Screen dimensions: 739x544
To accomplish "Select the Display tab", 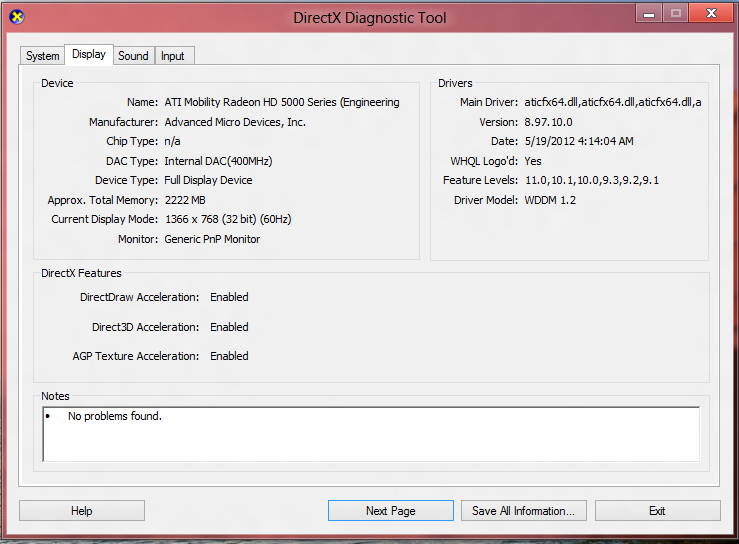I will 89,54.
